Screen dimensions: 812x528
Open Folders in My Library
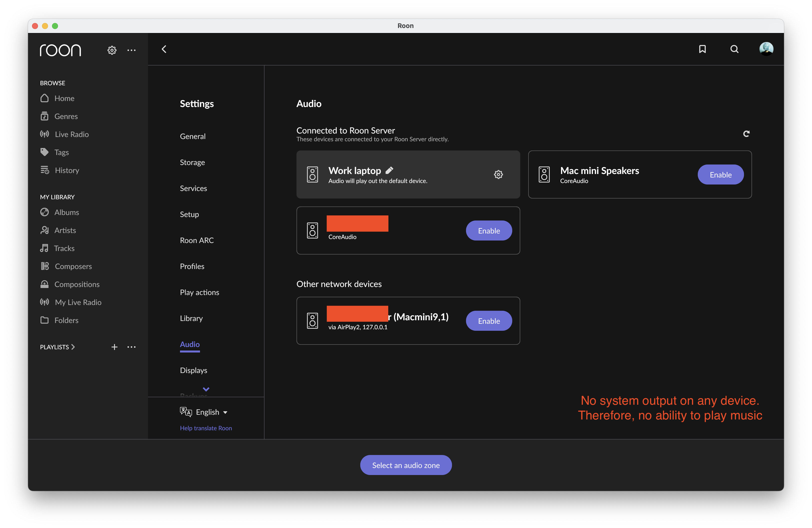[x=59, y=320]
